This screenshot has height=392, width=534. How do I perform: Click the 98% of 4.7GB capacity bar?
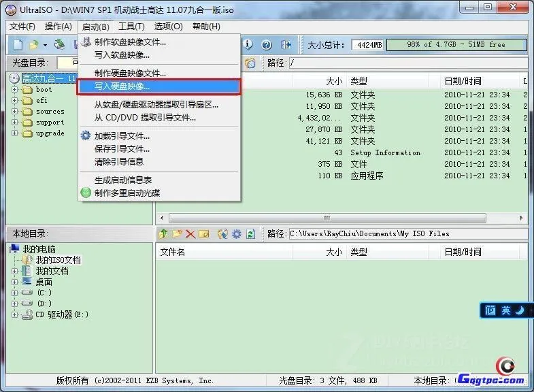pos(456,45)
